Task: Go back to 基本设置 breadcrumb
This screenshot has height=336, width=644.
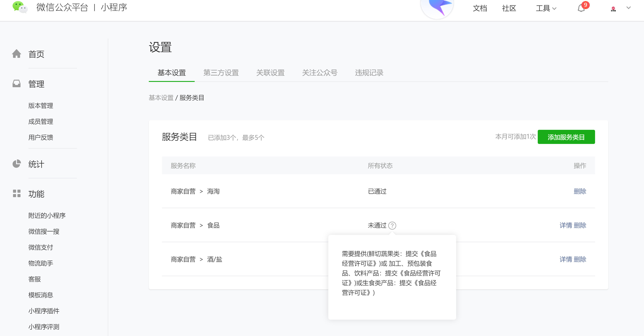Action: click(161, 98)
